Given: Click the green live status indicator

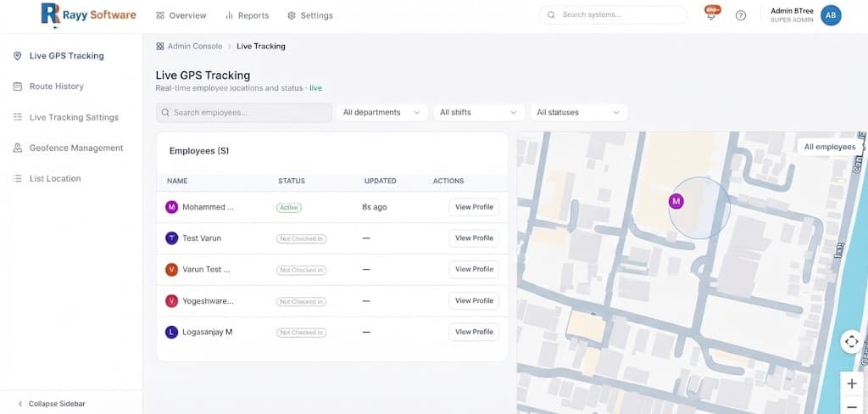Looking at the screenshot, I should (315, 88).
